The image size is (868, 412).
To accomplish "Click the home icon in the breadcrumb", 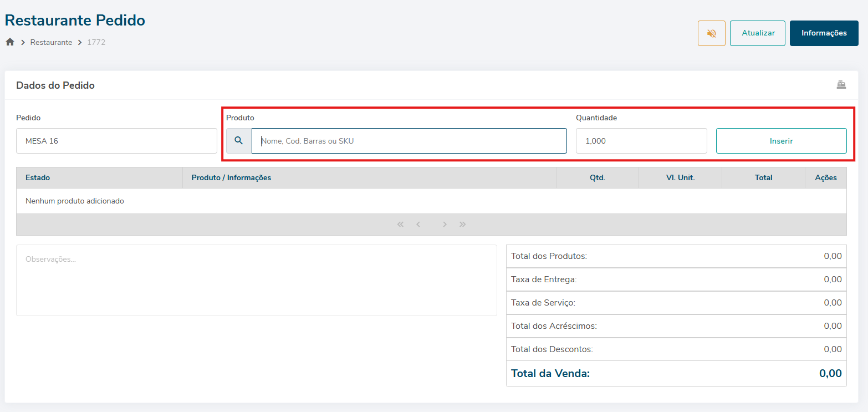I will tap(10, 42).
